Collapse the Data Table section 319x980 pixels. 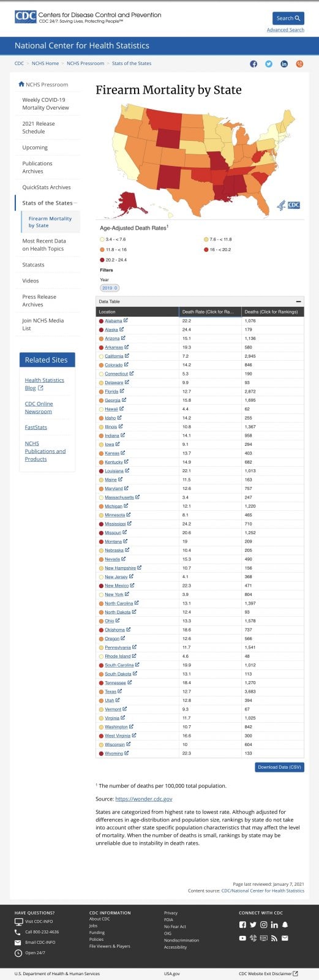pos(298,301)
